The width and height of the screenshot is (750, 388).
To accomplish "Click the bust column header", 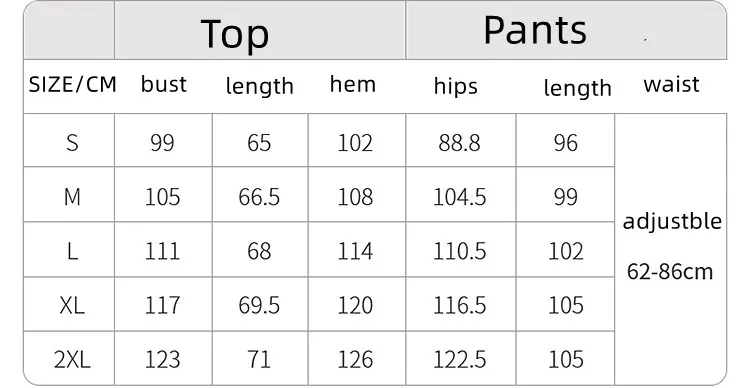I will pyautogui.click(x=164, y=84).
